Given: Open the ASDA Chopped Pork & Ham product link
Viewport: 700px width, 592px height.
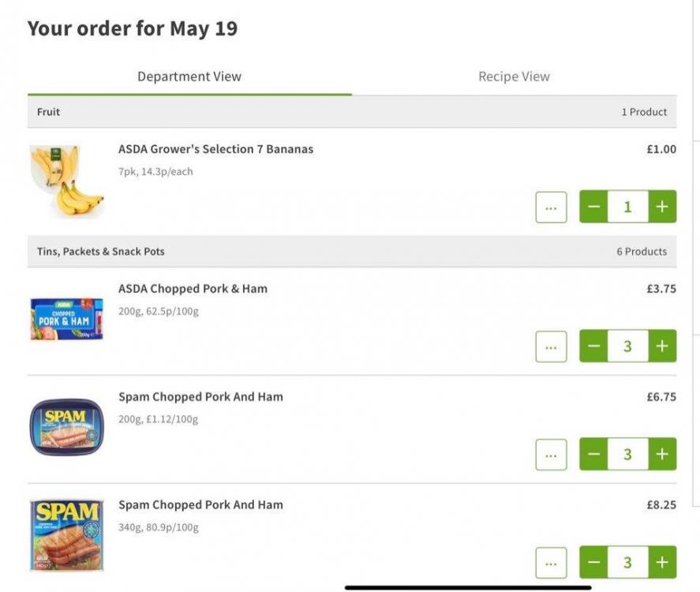Looking at the screenshot, I should 193,289.
